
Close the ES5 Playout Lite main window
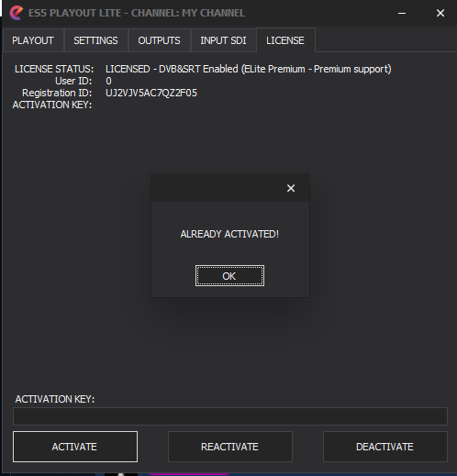[440, 13]
